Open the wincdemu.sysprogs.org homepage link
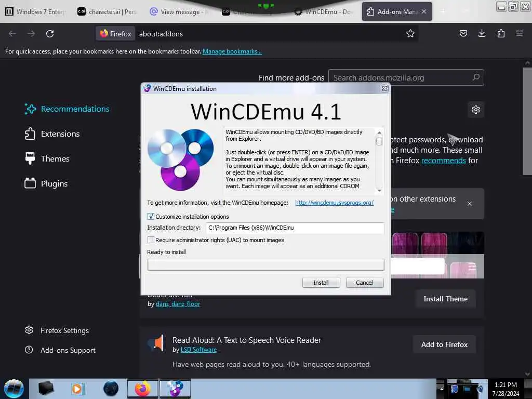 pyautogui.click(x=334, y=203)
